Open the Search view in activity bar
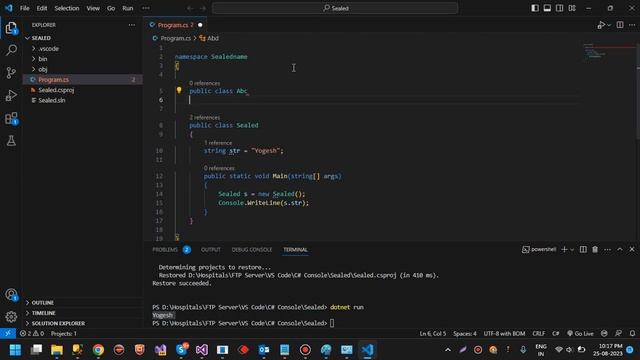The width and height of the screenshot is (640, 360). [x=11, y=50]
